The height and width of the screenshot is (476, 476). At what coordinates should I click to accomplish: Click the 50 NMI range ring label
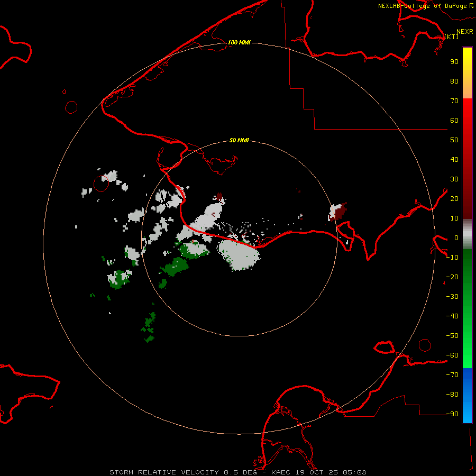point(239,140)
